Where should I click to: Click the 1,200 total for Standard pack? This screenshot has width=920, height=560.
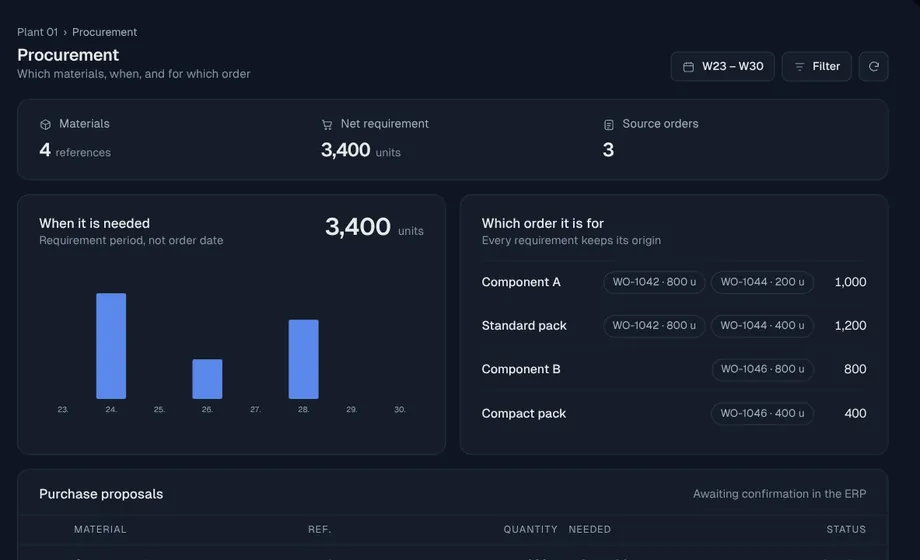pos(850,326)
